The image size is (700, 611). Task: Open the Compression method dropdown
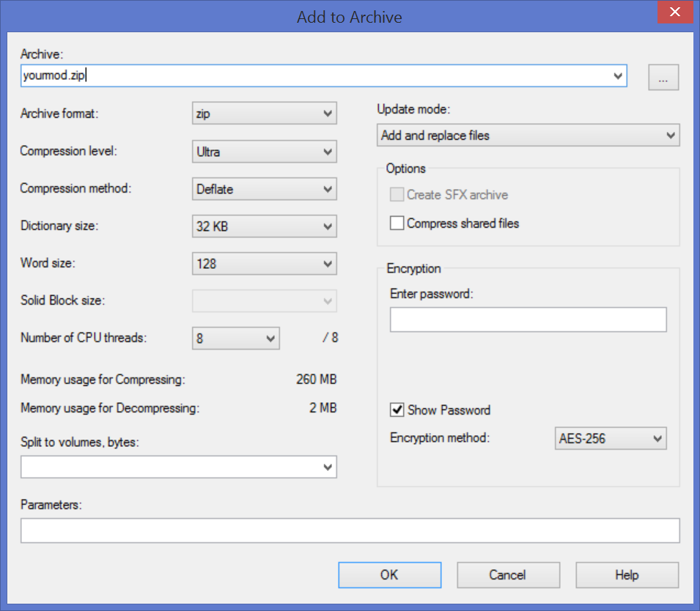tap(265, 189)
